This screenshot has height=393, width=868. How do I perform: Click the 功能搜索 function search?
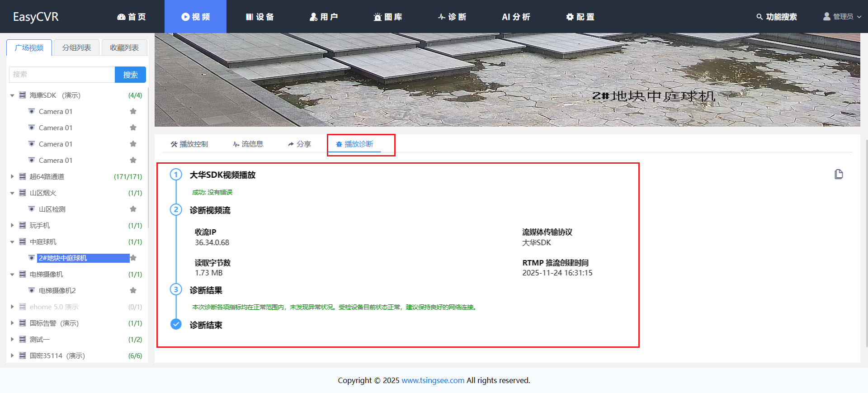[x=777, y=17]
